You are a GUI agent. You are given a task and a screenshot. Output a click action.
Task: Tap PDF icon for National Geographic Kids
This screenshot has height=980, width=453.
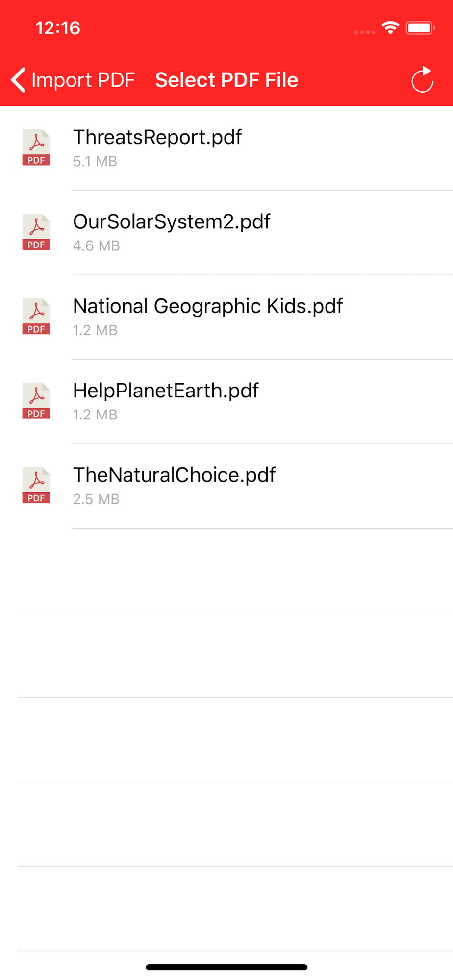click(x=36, y=316)
